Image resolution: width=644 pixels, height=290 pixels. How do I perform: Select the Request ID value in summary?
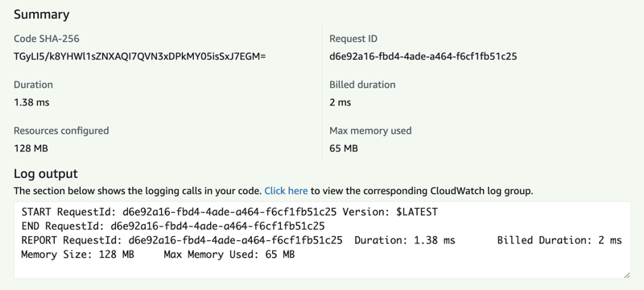click(x=423, y=56)
